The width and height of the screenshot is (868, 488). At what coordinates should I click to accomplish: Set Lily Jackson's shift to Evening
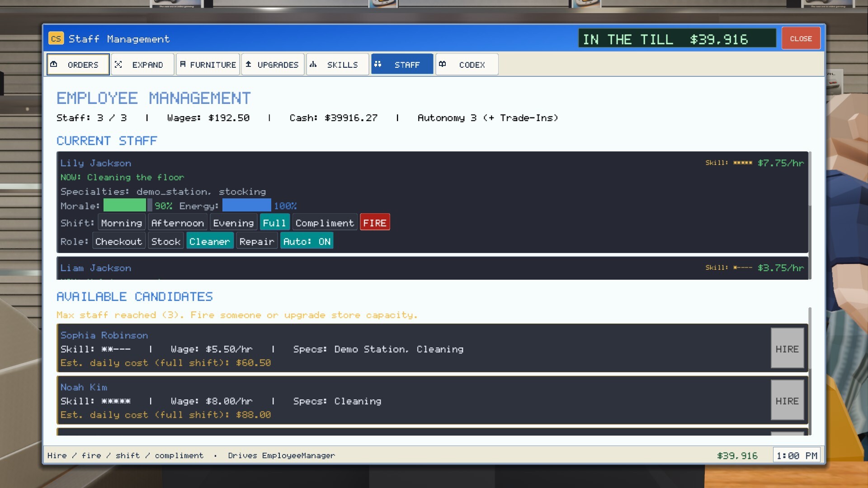[x=233, y=223]
